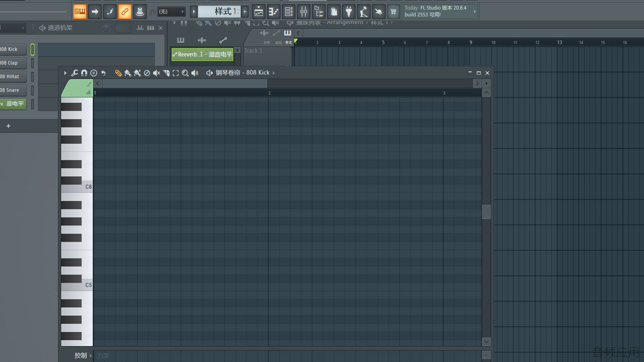Select the 808 Kick channel button
The image size is (644, 362).
13,49
